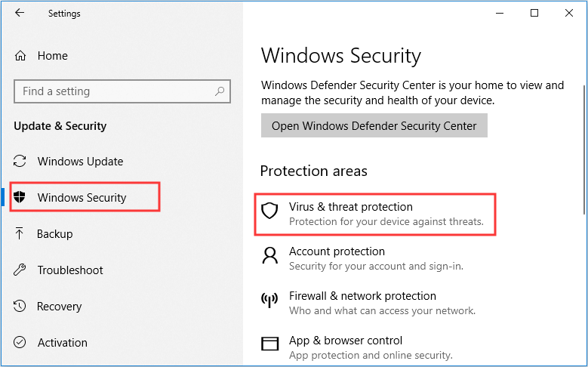
Task: Click the Backup upward arrow icon
Action: [19, 233]
